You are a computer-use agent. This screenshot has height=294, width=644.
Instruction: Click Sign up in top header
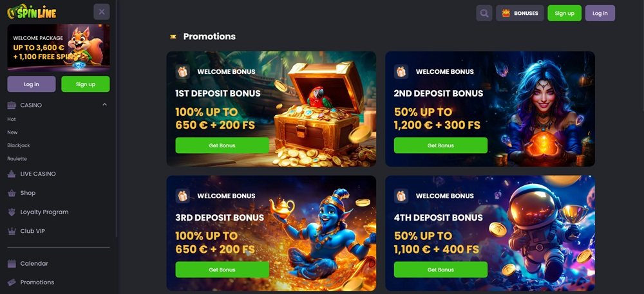[564, 13]
